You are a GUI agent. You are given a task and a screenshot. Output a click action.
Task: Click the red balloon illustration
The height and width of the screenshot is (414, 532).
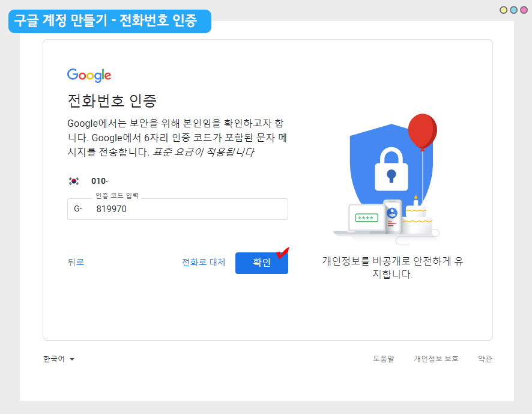click(422, 131)
